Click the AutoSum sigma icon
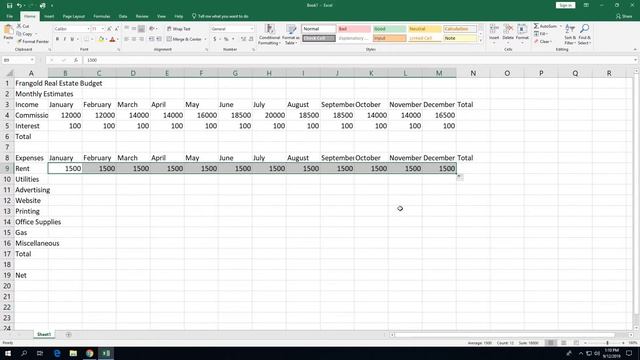This screenshot has height=360, width=640. [x=536, y=26]
